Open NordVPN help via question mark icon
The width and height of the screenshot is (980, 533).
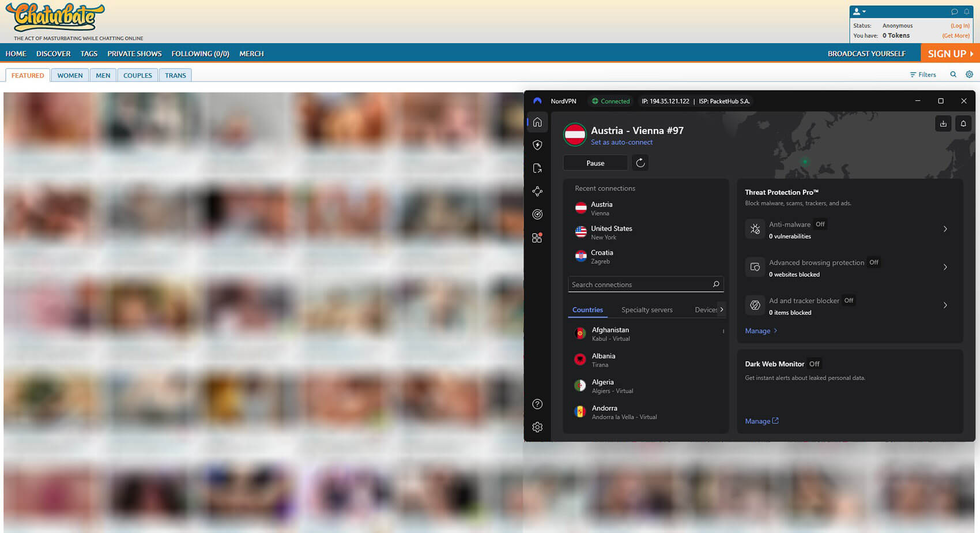(x=537, y=404)
